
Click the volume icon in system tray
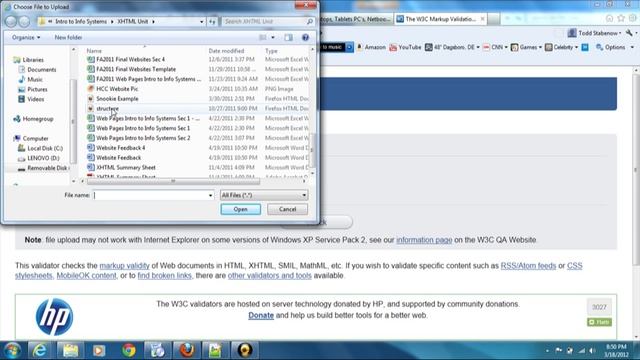click(x=592, y=351)
